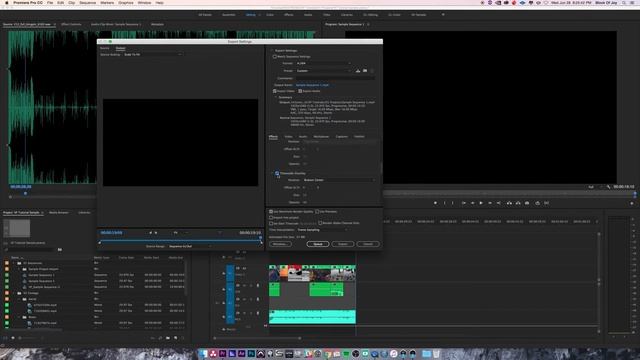This screenshot has width=640, height=360.
Task: Step forward one frame in Program monitor
Action: 490,203
